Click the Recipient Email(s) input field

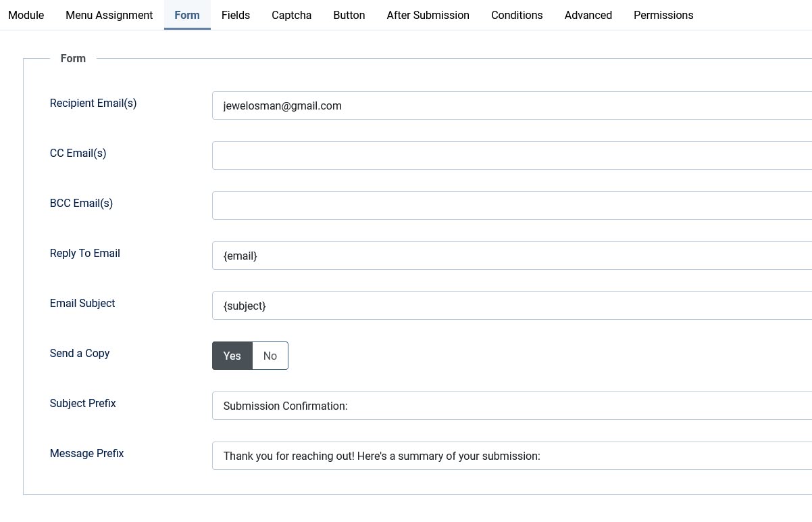[x=511, y=105]
